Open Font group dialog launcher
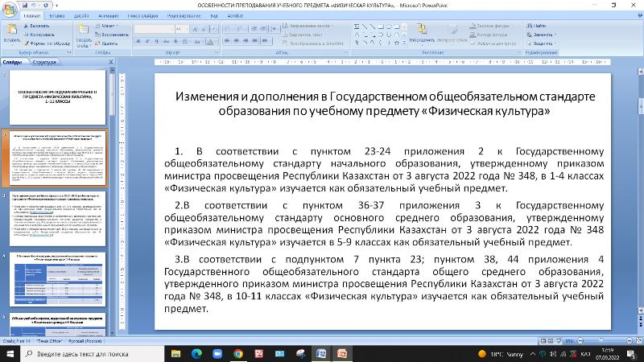Screen dimensions: 644x362 click(217, 52)
